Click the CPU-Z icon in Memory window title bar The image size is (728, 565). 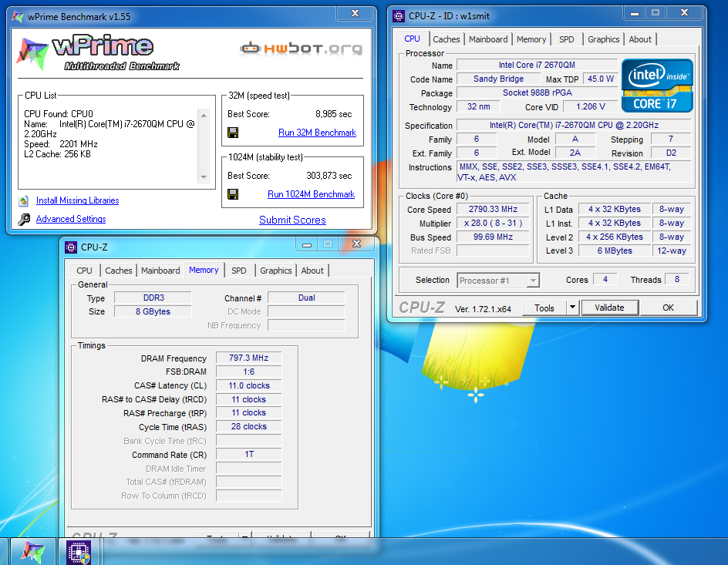(71, 247)
